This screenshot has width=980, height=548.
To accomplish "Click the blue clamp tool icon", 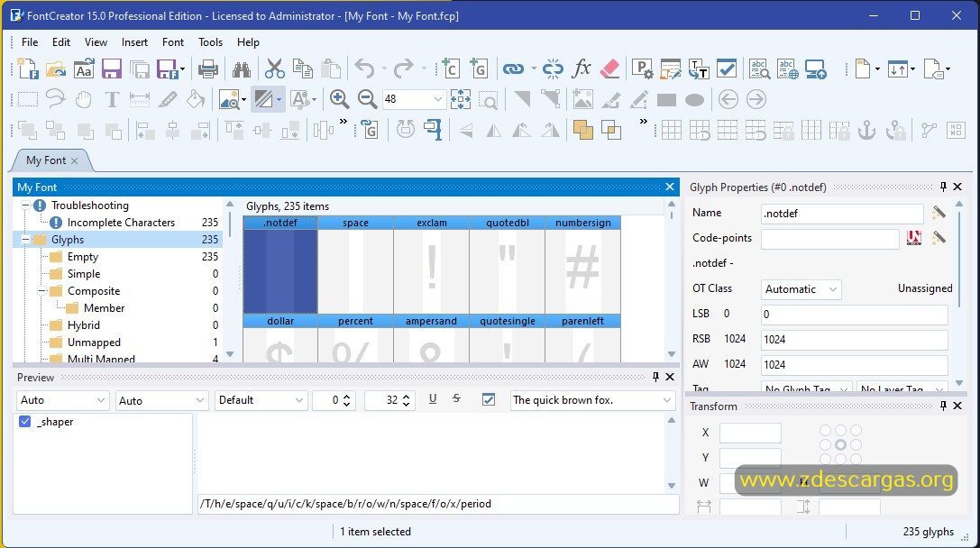I will coord(433,130).
